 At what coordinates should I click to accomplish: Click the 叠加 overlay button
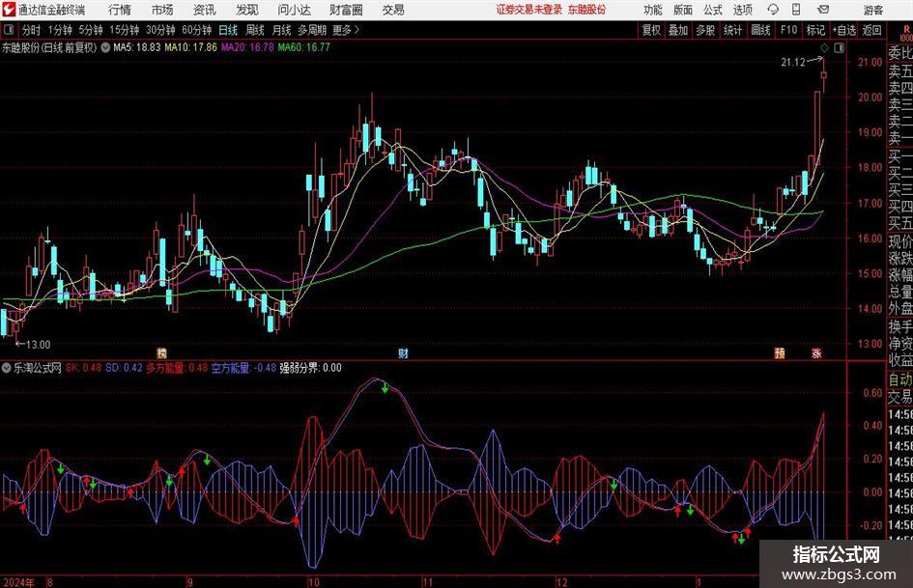pyautogui.click(x=678, y=30)
